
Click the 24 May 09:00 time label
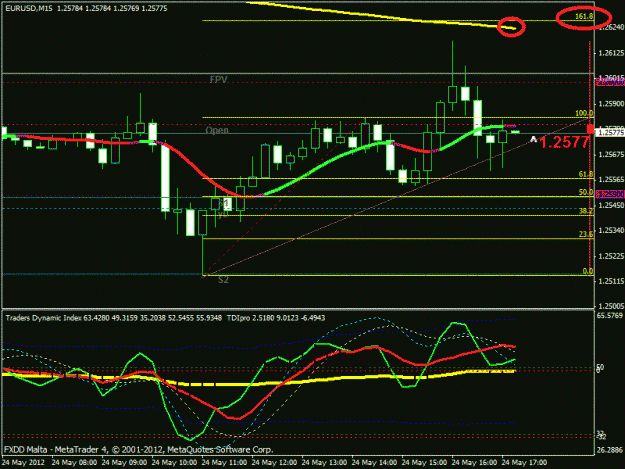(x=124, y=463)
